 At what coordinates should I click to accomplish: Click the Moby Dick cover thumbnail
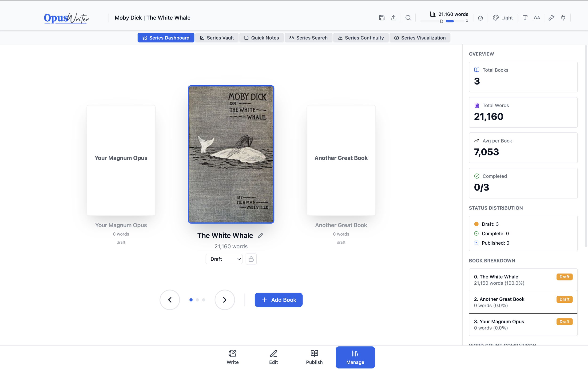(231, 154)
